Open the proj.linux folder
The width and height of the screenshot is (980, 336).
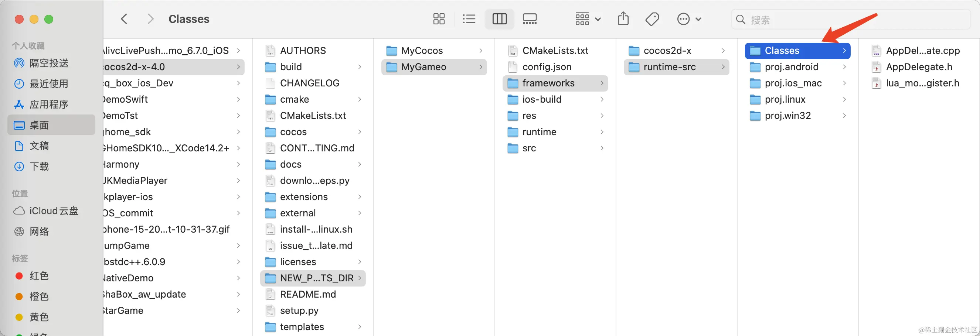click(x=798, y=99)
